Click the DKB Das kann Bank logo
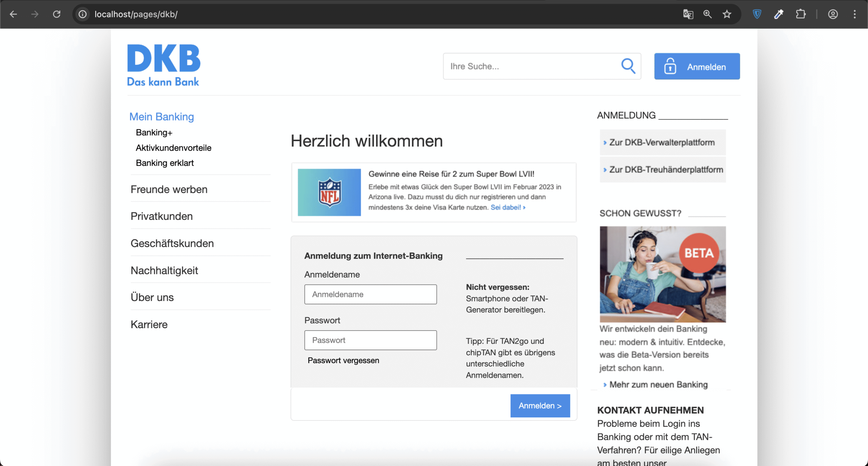The image size is (868, 466). [163, 65]
